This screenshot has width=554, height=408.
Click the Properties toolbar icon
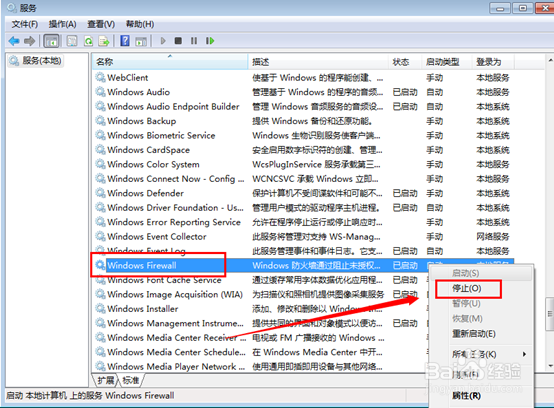[72, 41]
